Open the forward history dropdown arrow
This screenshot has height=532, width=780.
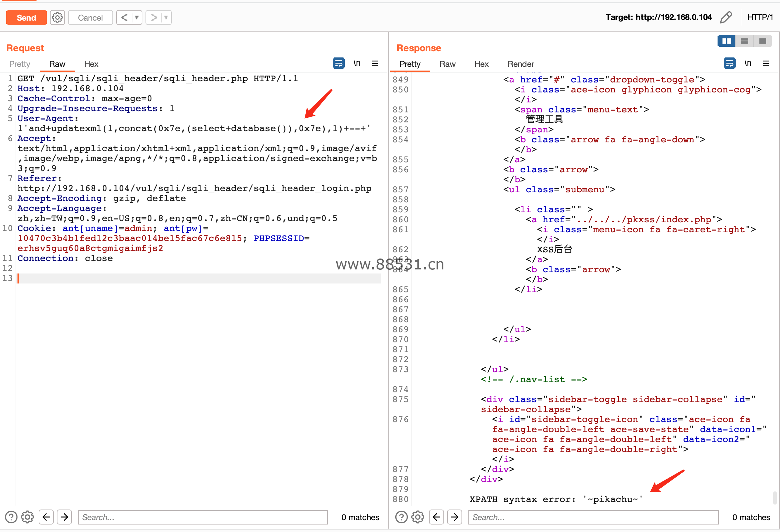click(x=166, y=17)
